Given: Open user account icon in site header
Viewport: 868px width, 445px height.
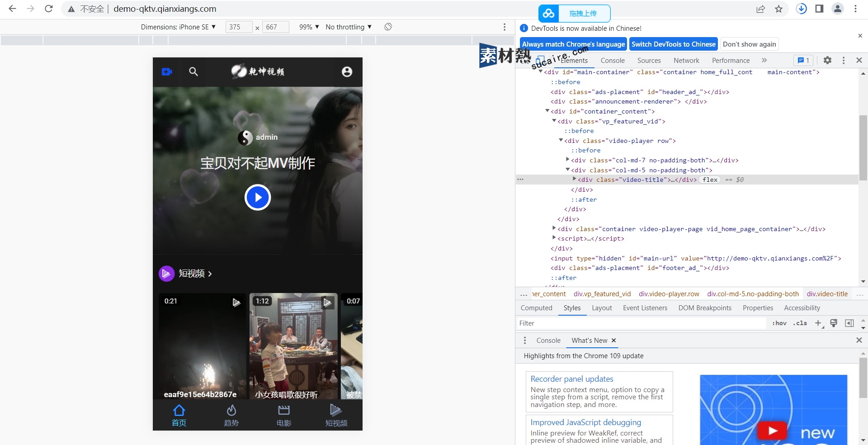Looking at the screenshot, I should click(347, 71).
